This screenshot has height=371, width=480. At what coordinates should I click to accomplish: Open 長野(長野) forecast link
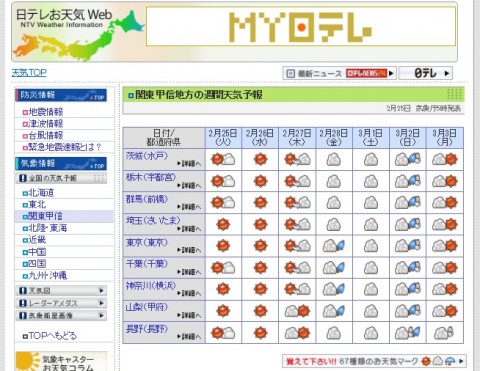(x=147, y=329)
